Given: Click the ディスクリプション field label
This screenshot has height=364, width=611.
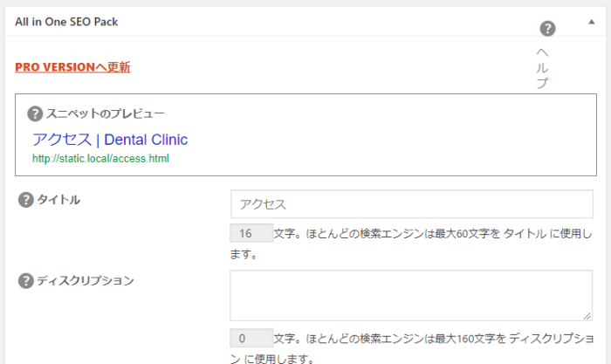Looking at the screenshot, I should tap(86, 280).
